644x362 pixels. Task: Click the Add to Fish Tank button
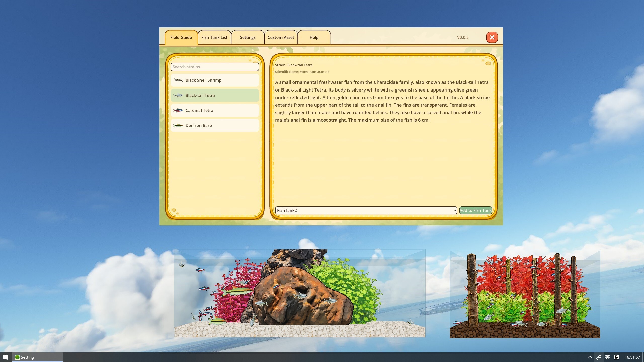[x=475, y=210]
